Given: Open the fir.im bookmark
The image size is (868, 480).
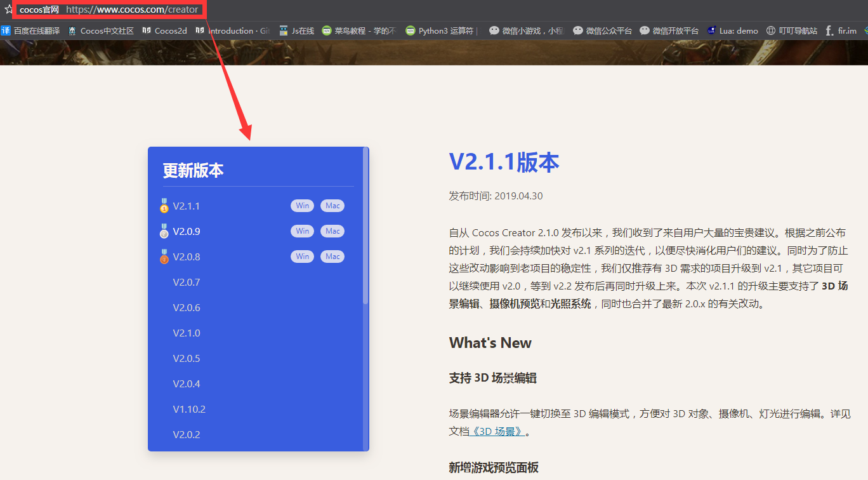Looking at the screenshot, I should pyautogui.click(x=841, y=30).
